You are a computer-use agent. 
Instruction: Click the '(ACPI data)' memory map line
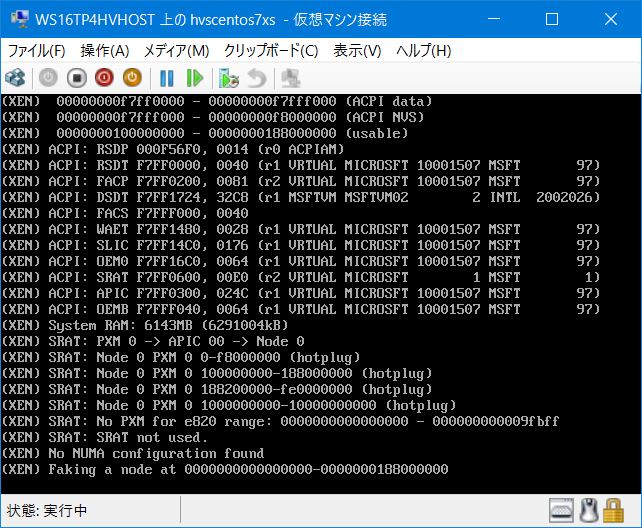point(217,102)
